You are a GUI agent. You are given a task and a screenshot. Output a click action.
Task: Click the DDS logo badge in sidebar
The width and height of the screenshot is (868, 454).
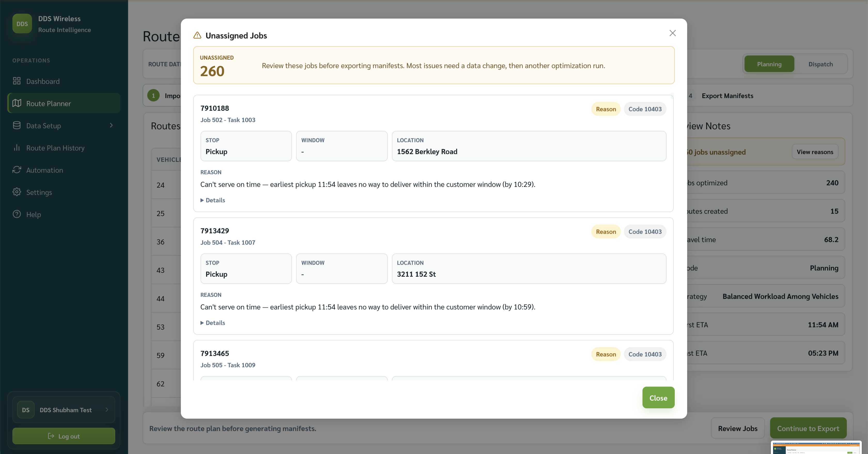click(x=22, y=23)
